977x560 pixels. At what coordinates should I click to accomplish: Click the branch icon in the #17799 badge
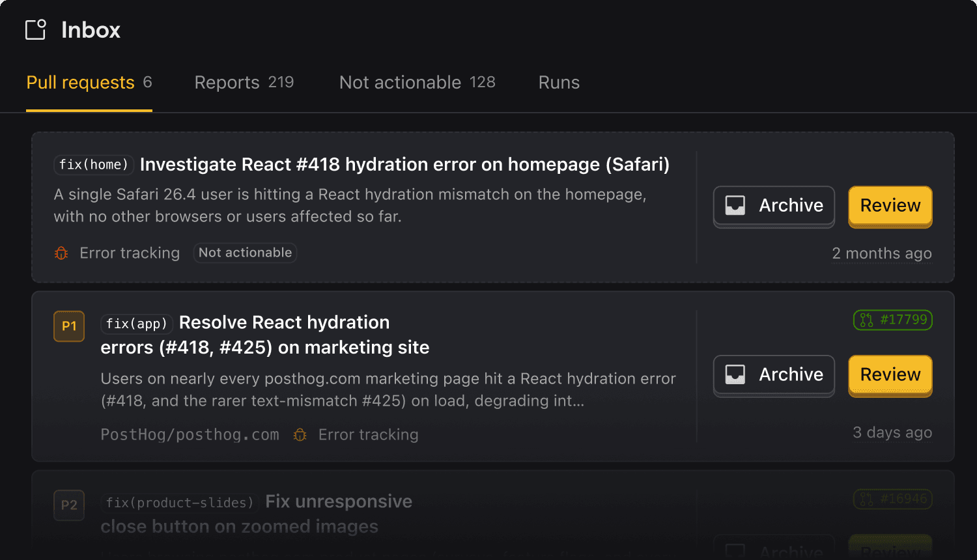867,320
